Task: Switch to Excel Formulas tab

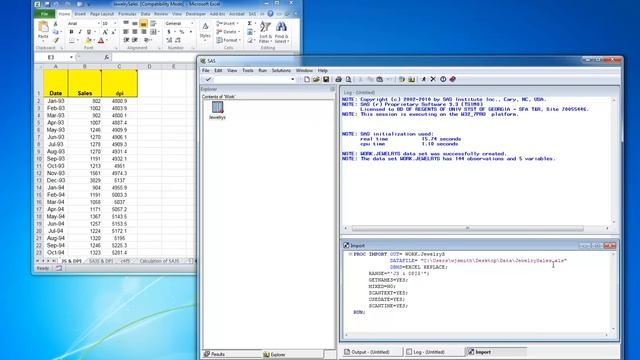Action: pos(127,14)
